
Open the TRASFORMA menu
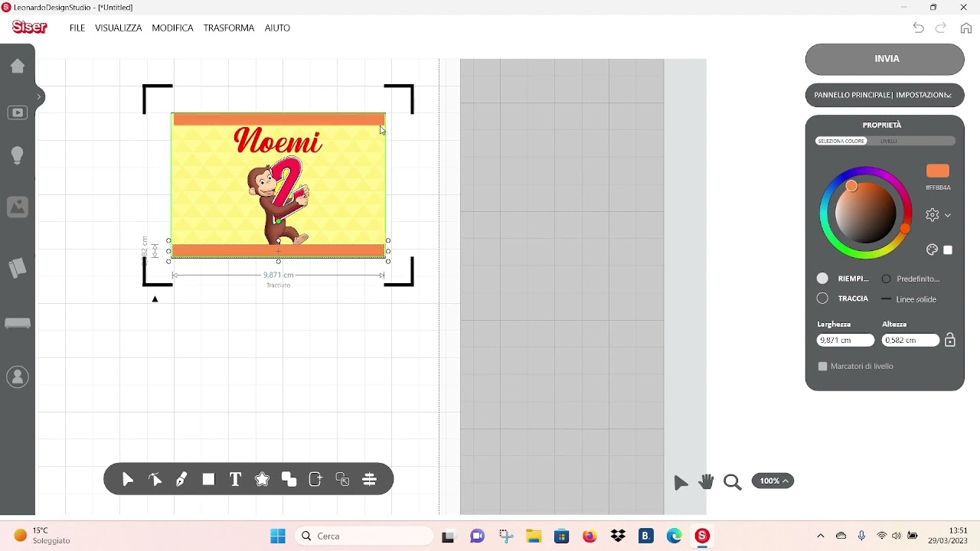229,28
